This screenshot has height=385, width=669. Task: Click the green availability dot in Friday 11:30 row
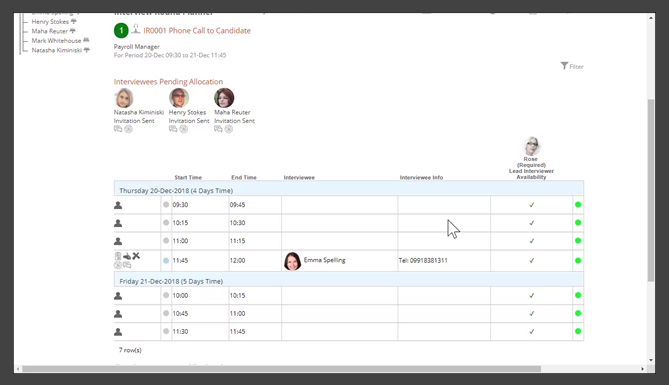578,331
